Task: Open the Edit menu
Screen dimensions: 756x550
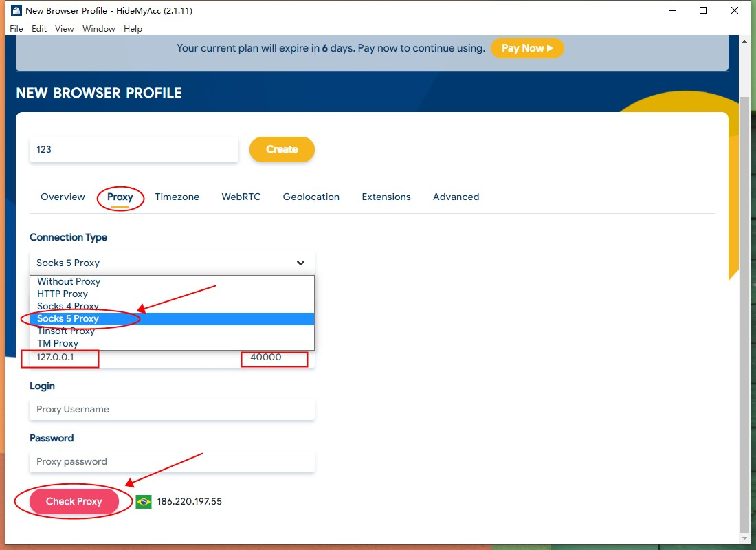Action: pyautogui.click(x=39, y=28)
